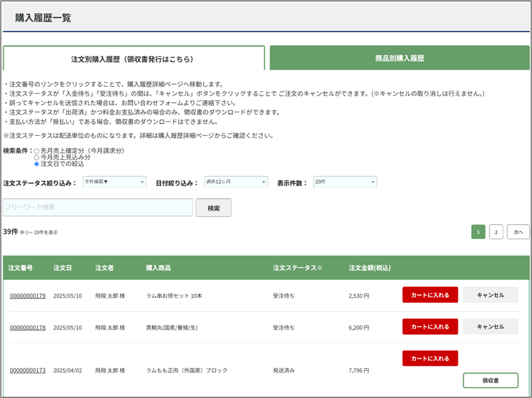Screen dimensions: 532x398
Task: Open the 表示件数 dropdown
Action: click(x=345, y=183)
